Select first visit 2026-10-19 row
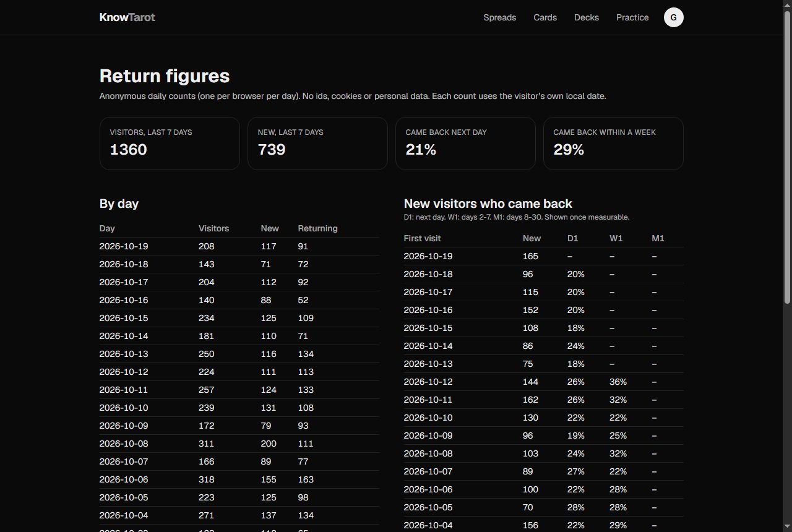Screen dimensions: 792x532 click(x=544, y=256)
